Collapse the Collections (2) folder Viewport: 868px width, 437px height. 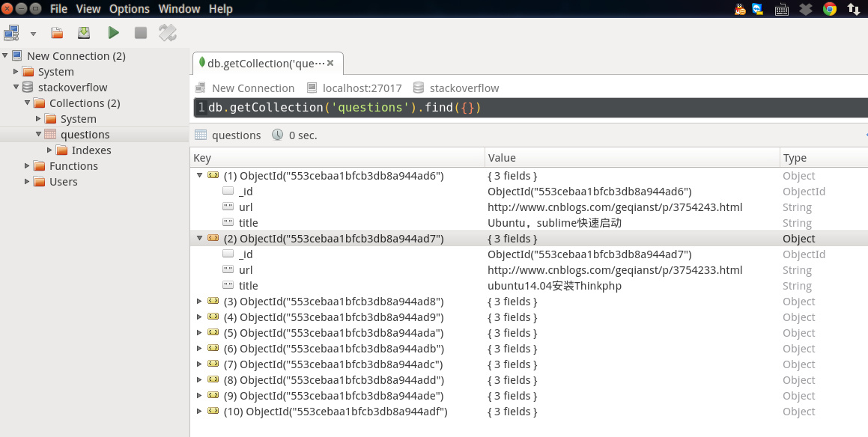click(x=27, y=103)
